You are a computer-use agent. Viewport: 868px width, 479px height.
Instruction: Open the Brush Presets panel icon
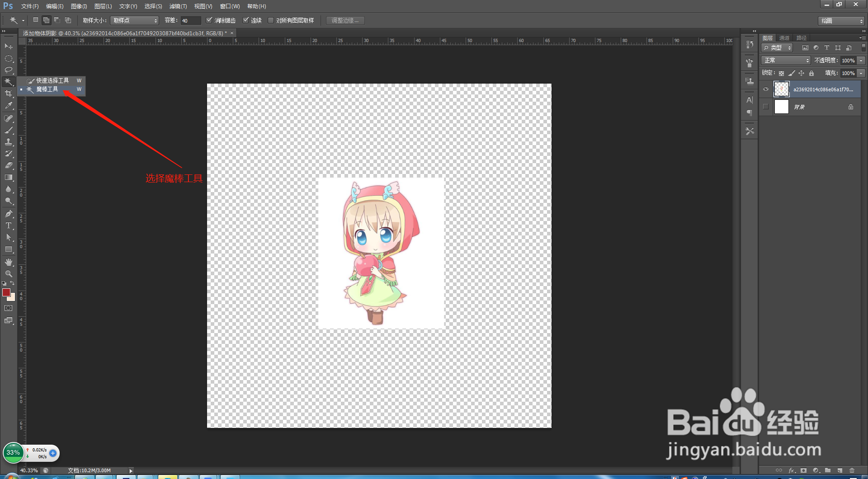(x=750, y=63)
